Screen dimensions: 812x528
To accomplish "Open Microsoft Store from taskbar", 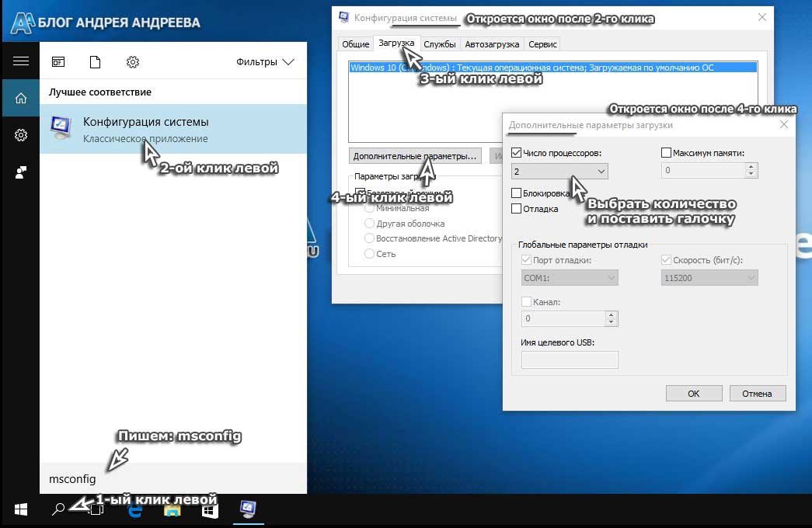I will (210, 510).
